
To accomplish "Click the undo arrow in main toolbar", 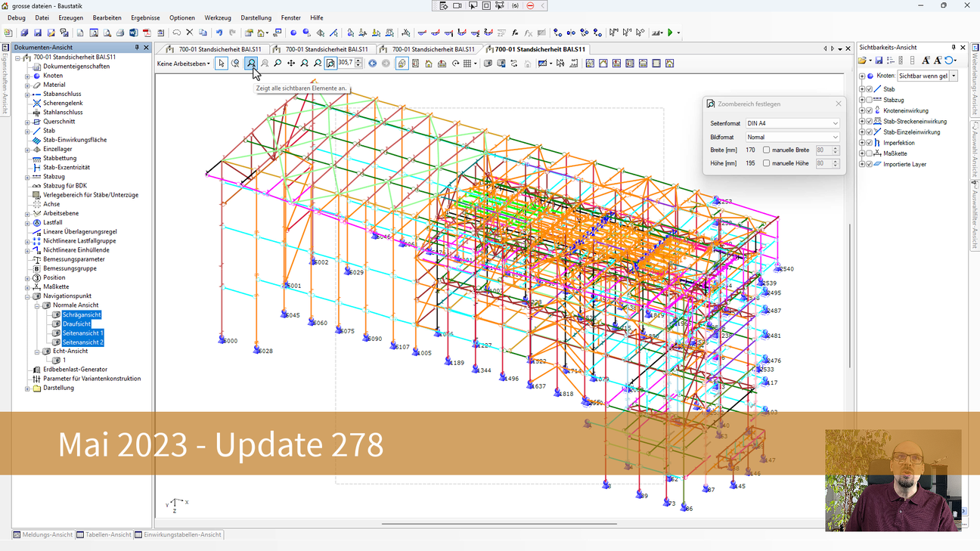I will click(219, 33).
